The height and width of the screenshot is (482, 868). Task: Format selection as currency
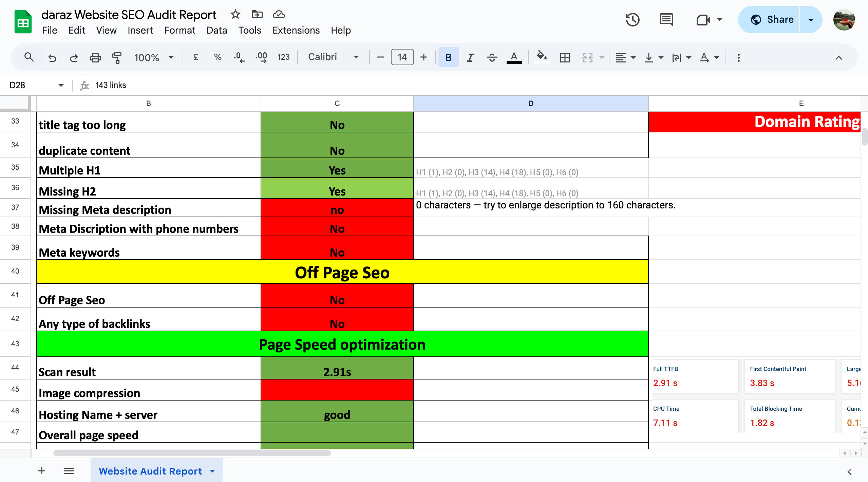point(195,57)
